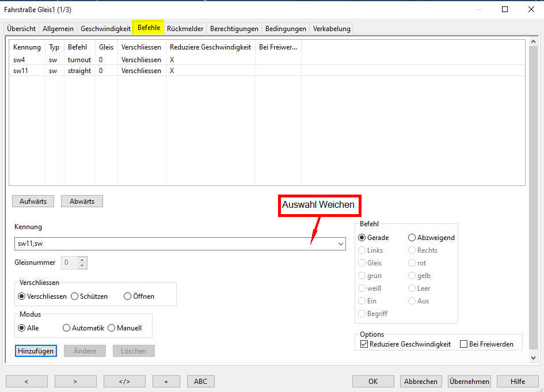544x392 pixels.
Task: Move the entry up with Aufwärts
Action: click(x=33, y=201)
